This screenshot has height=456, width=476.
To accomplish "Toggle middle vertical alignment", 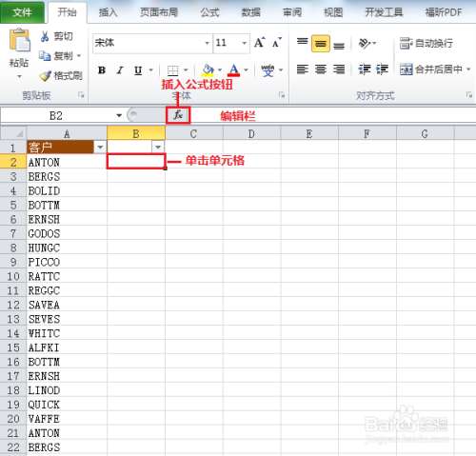I will coord(321,43).
